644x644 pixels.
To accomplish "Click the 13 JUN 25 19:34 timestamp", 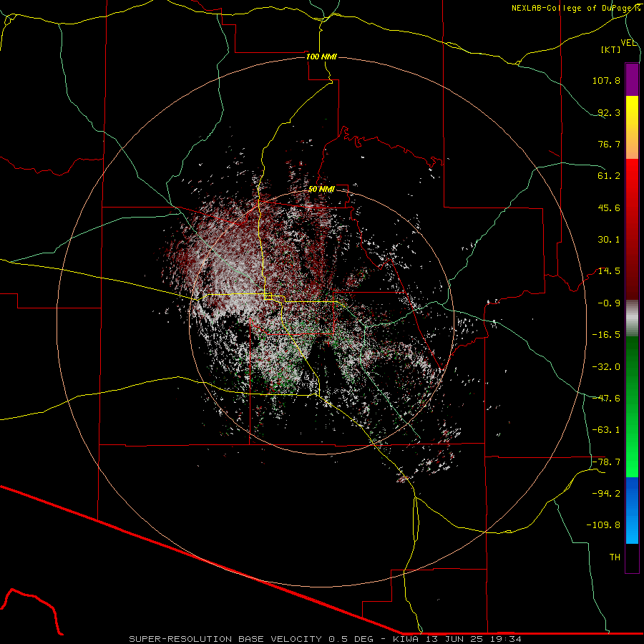I will click(475, 639).
